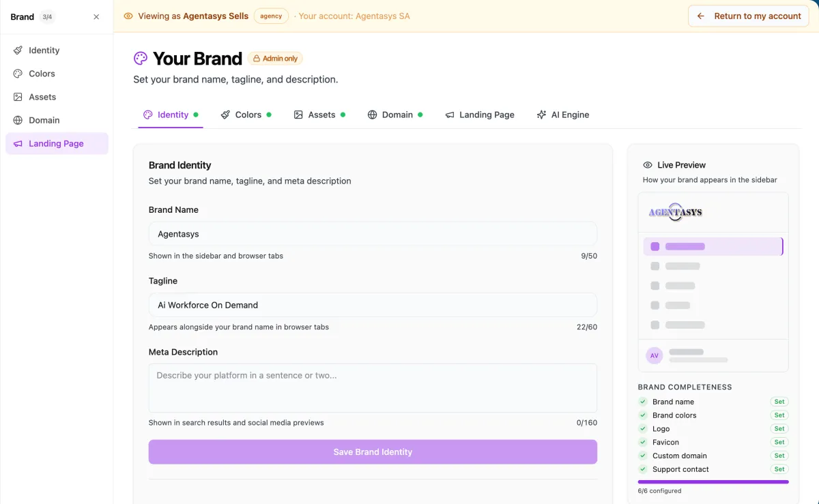Click the Save Brand Identity button
The height and width of the screenshot is (504, 819).
coord(373,452)
